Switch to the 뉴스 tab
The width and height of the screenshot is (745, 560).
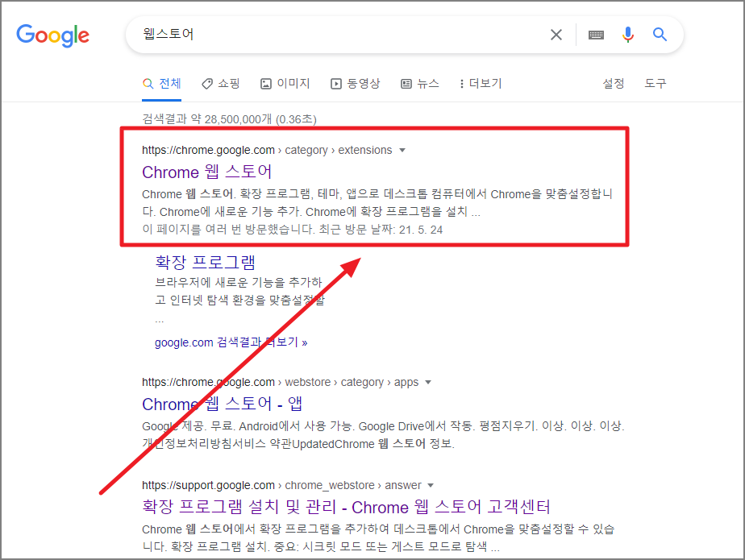420,84
